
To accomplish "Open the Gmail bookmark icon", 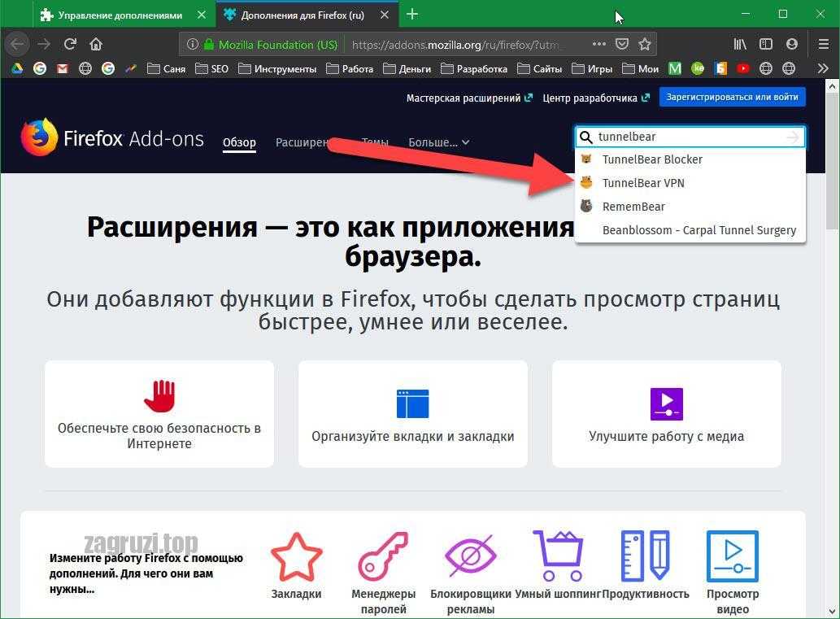I will coord(63,68).
